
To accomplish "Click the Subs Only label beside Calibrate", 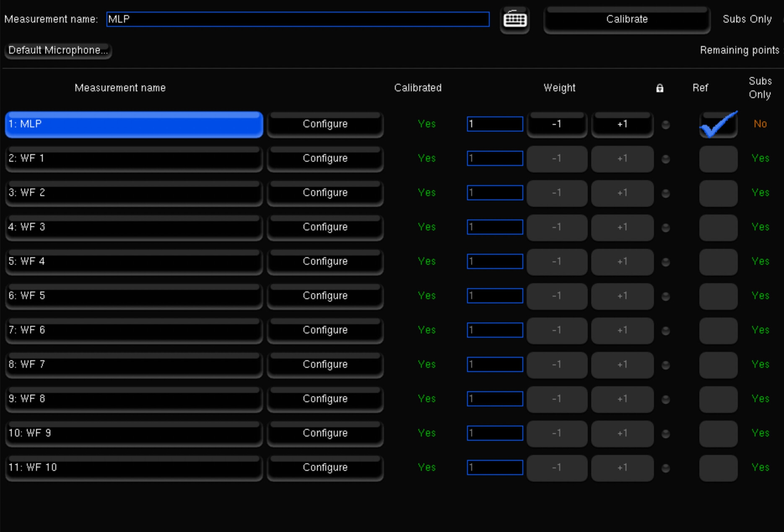I will 747,19.
